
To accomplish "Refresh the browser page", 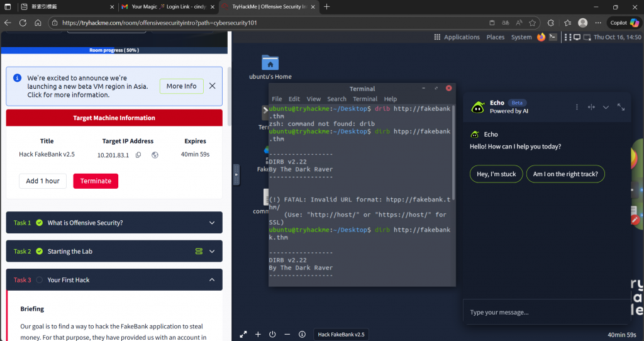I will [23, 23].
